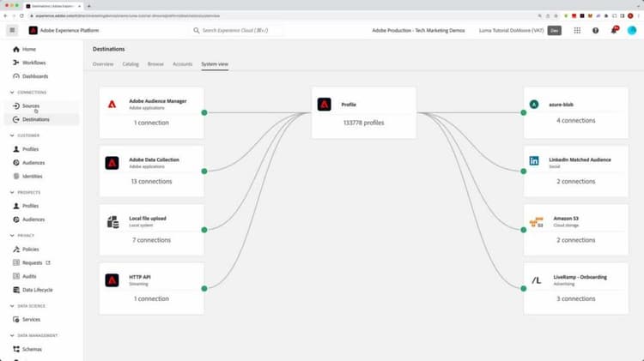Image resolution: width=644 pixels, height=361 pixels.
Task: Open the user profile avatar
Action: pos(632,30)
